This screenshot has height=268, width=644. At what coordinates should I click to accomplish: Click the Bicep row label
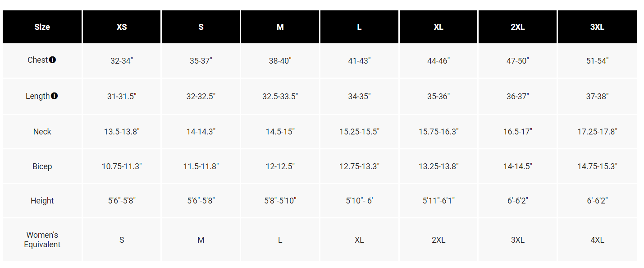tap(42, 166)
